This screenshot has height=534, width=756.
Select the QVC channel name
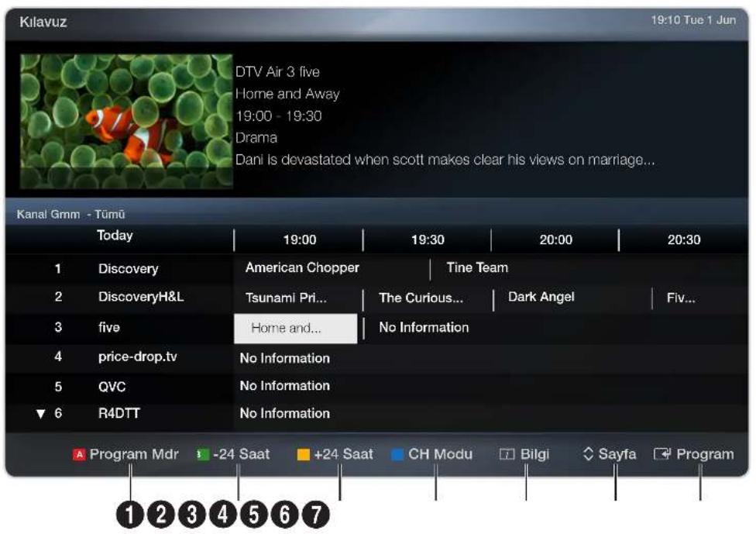point(112,387)
